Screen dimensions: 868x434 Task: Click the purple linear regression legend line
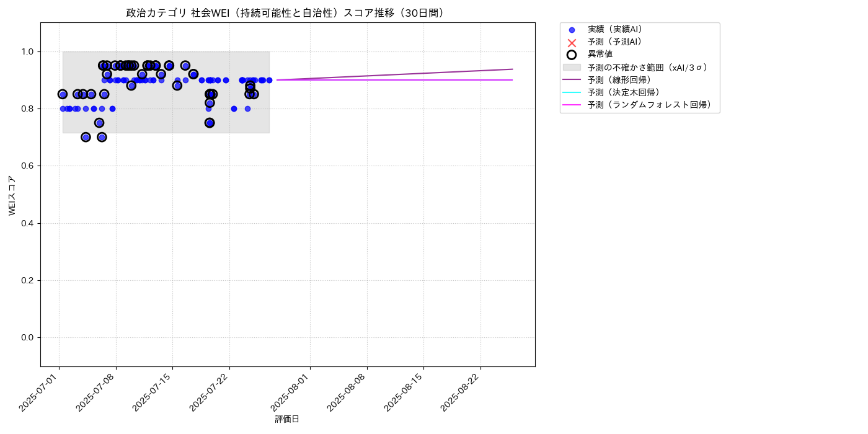pos(572,80)
